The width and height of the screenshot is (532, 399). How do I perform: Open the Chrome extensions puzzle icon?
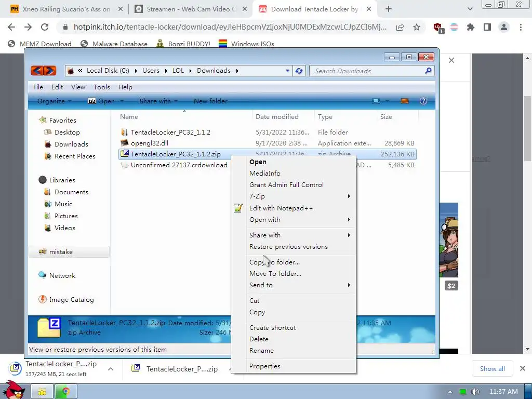pos(471,27)
